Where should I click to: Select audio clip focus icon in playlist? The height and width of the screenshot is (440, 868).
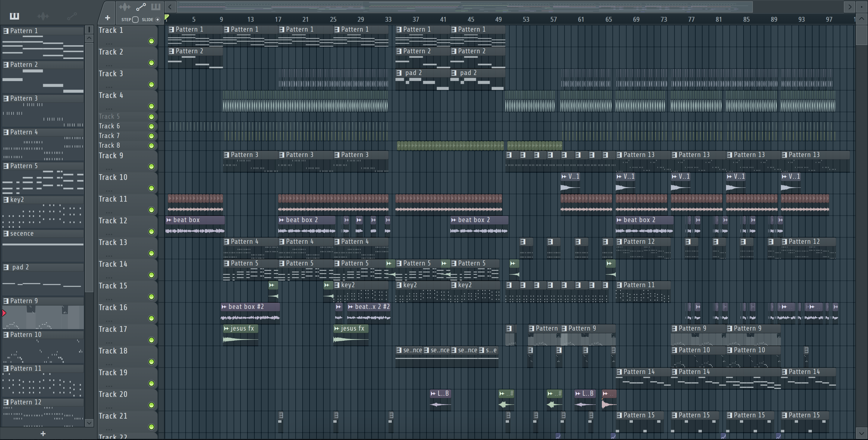pyautogui.click(x=124, y=7)
